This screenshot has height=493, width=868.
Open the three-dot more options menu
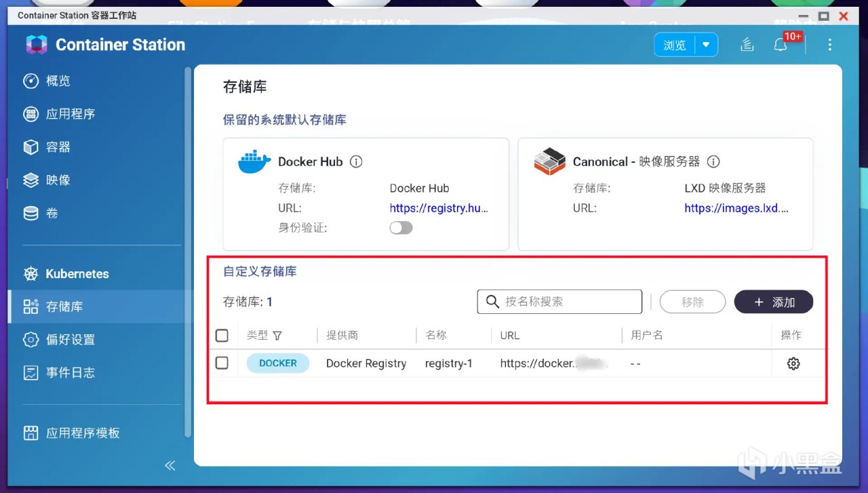tap(830, 45)
